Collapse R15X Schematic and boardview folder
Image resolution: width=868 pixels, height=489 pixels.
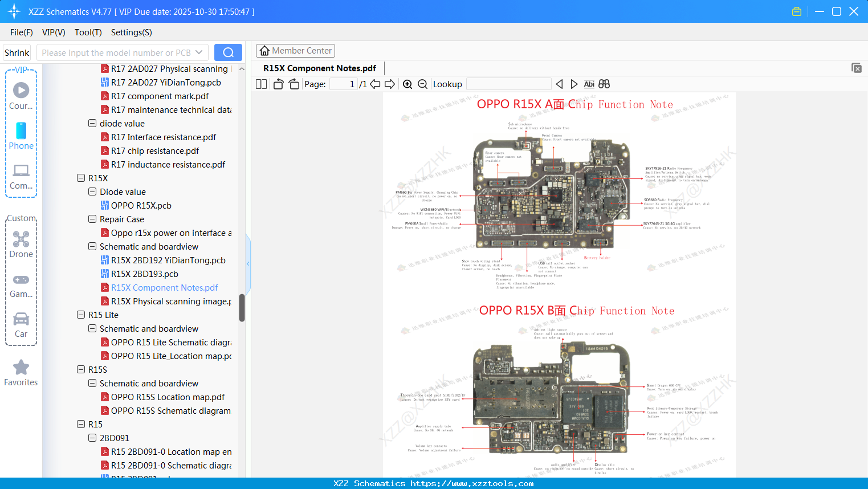[x=92, y=246]
